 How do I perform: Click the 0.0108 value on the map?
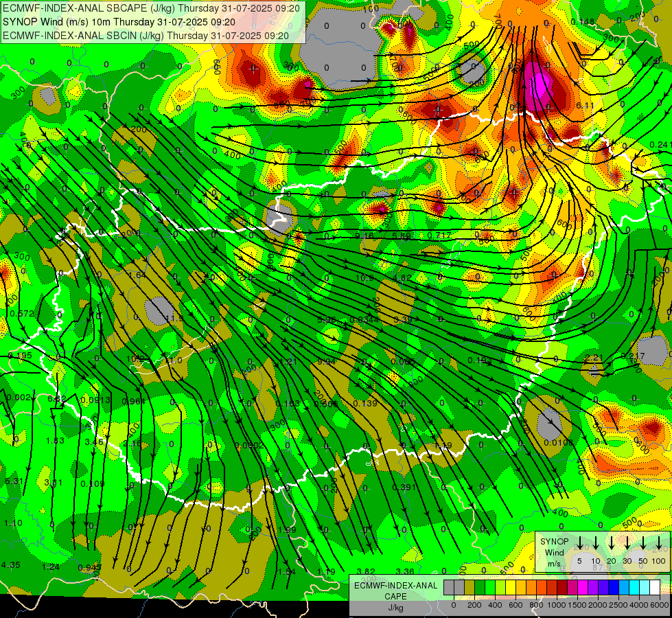point(559,442)
